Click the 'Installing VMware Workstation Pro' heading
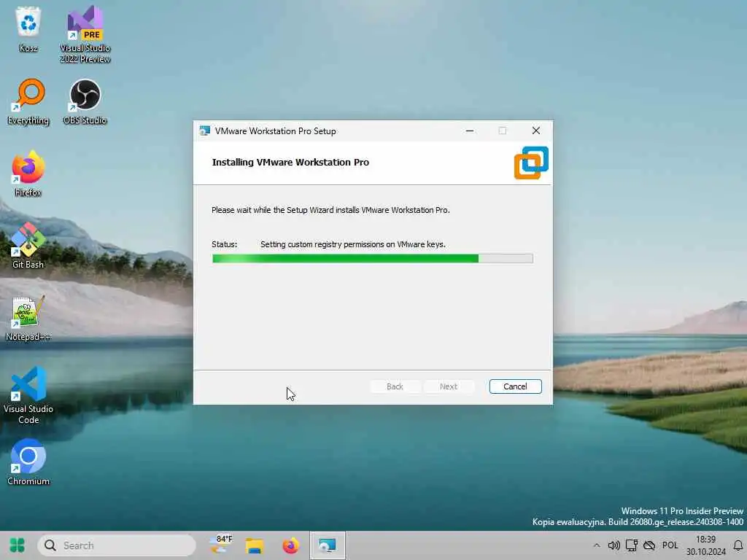The image size is (747, 560). point(290,163)
